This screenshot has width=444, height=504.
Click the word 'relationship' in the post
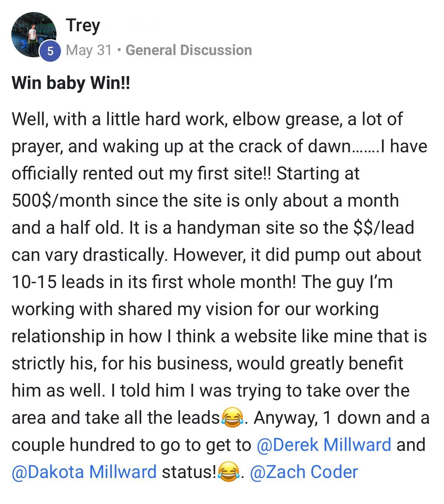pos(58,336)
